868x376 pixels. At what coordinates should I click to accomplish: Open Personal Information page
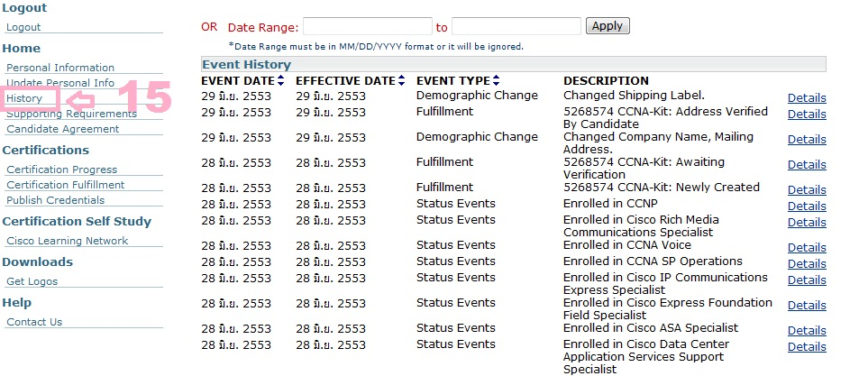60,68
